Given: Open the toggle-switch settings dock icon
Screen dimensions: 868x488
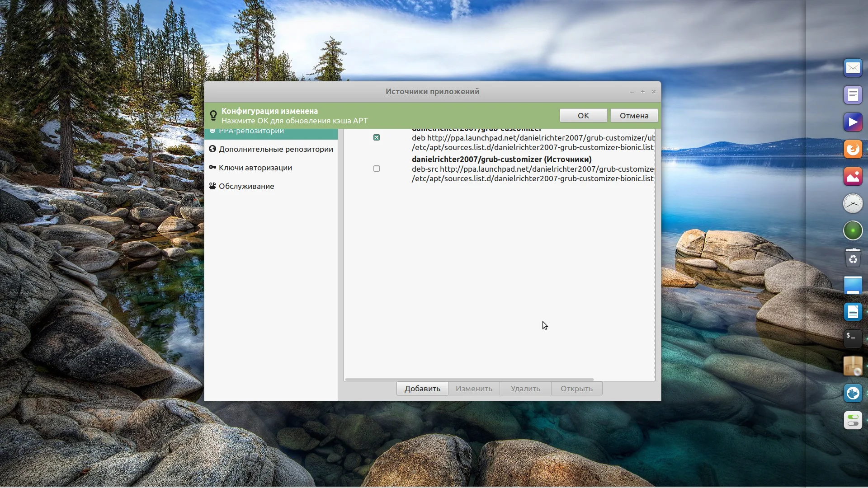Looking at the screenshot, I should point(853,420).
